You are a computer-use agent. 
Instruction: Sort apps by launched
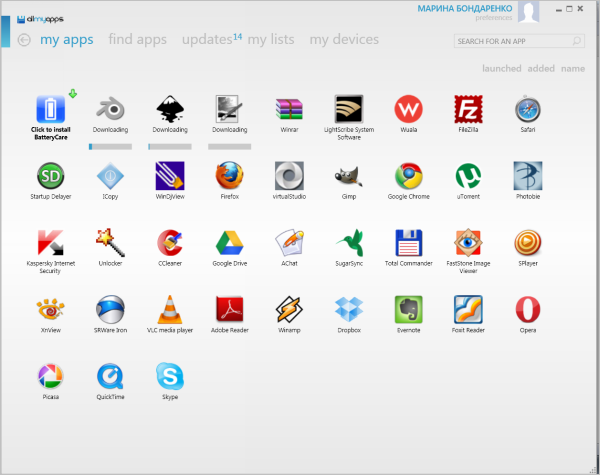[502, 69]
